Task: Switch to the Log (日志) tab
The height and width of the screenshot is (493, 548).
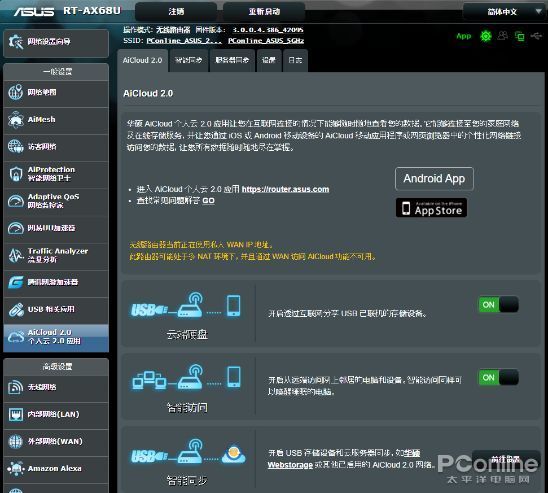Action: pos(295,60)
